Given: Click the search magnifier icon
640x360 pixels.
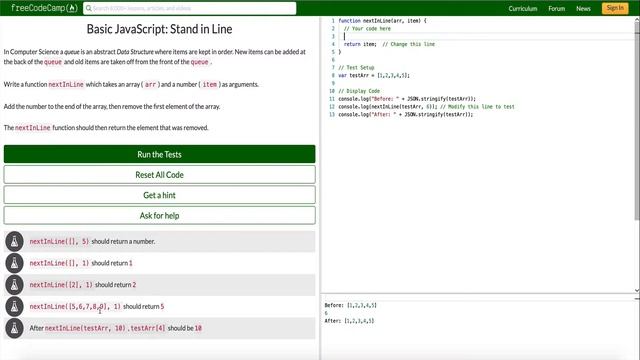Looking at the screenshot, I should (89, 8).
